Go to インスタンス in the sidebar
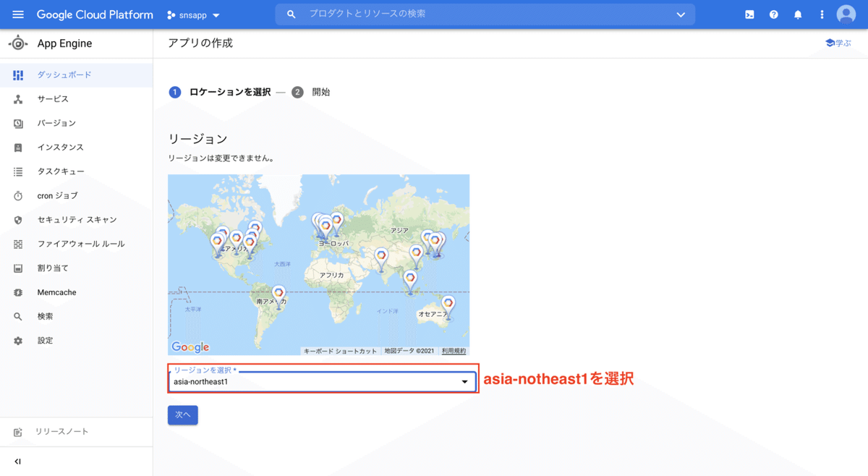The height and width of the screenshot is (476, 868). pyautogui.click(x=76, y=148)
